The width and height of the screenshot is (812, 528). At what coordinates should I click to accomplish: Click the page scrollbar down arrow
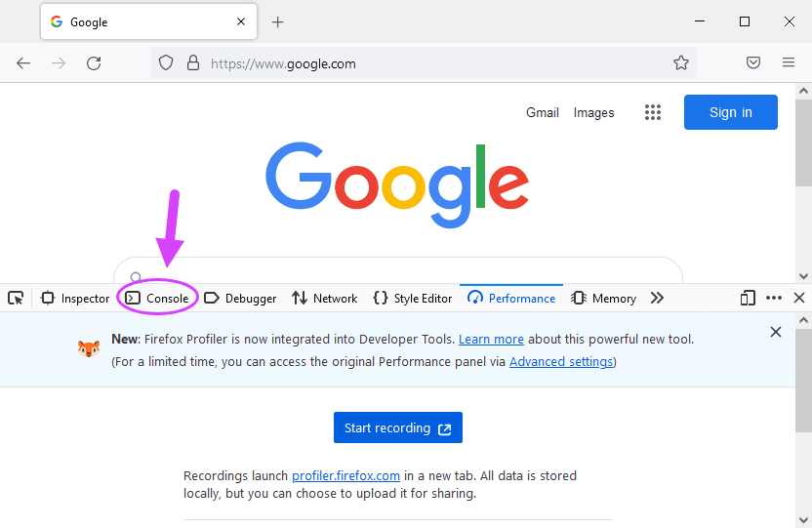pyautogui.click(x=803, y=276)
